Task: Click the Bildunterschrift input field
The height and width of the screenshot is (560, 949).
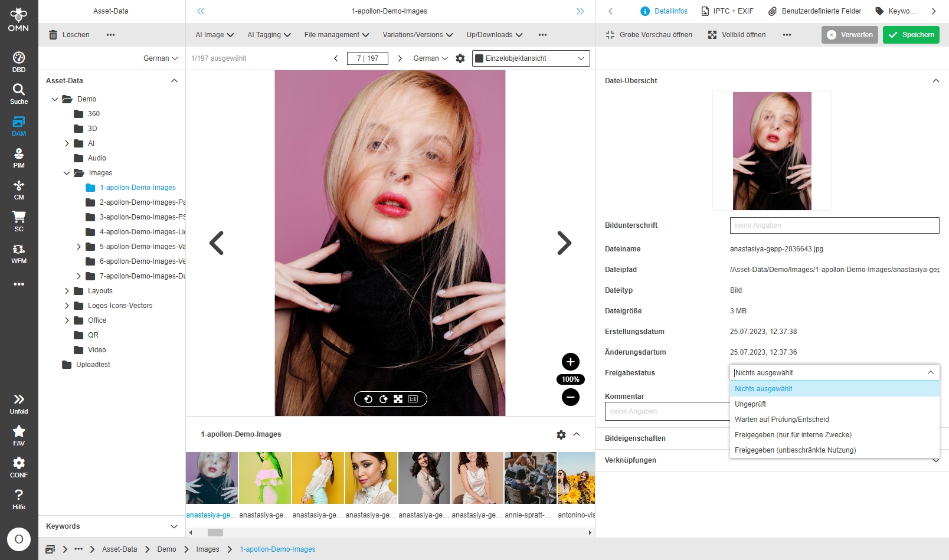Action: point(835,225)
